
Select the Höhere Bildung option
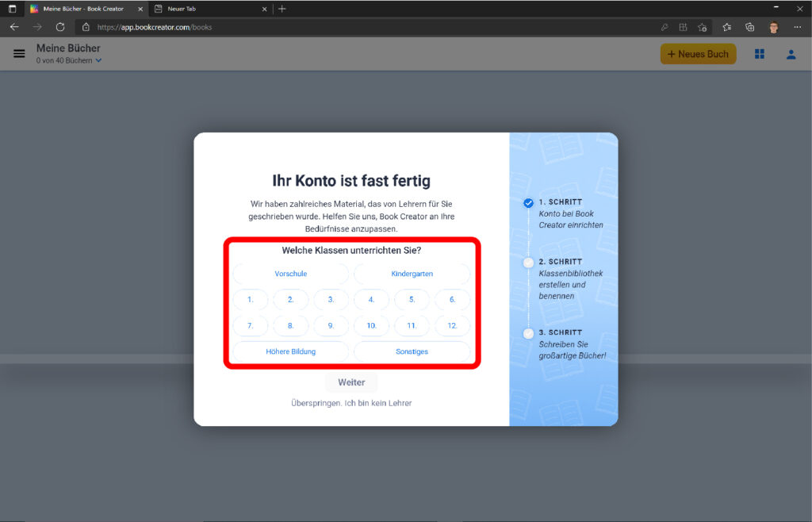point(290,351)
